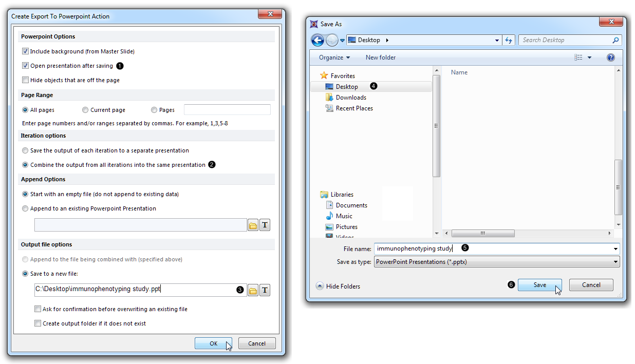The width and height of the screenshot is (635, 364).
Task: Open the Organize dropdown menu
Action: (334, 58)
